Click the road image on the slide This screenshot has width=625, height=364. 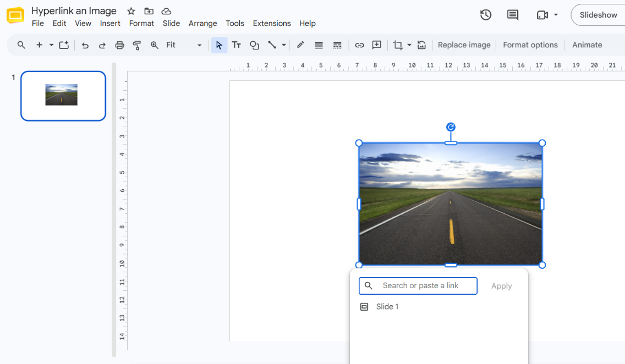(451, 204)
